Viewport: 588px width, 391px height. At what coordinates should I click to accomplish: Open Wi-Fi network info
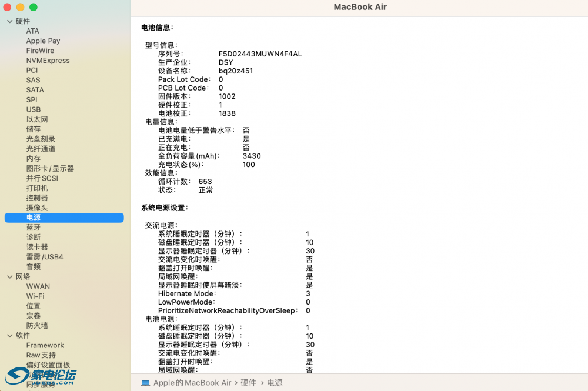tap(35, 296)
